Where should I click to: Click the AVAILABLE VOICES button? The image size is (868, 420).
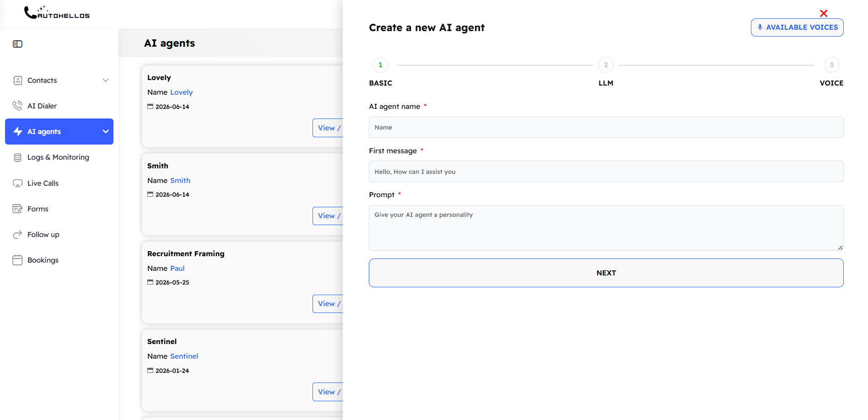797,27
